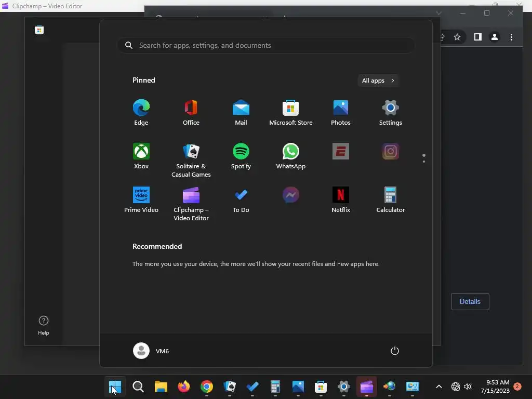The height and width of the screenshot is (399, 532).
Task: Open the Mail app in Start menu
Action: point(241,113)
